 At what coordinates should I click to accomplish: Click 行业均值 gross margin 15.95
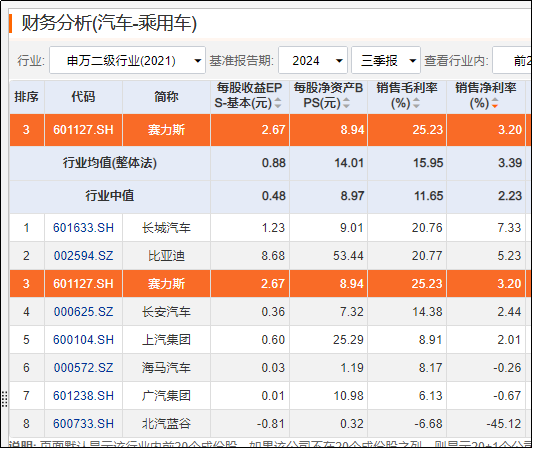pyautogui.click(x=428, y=163)
